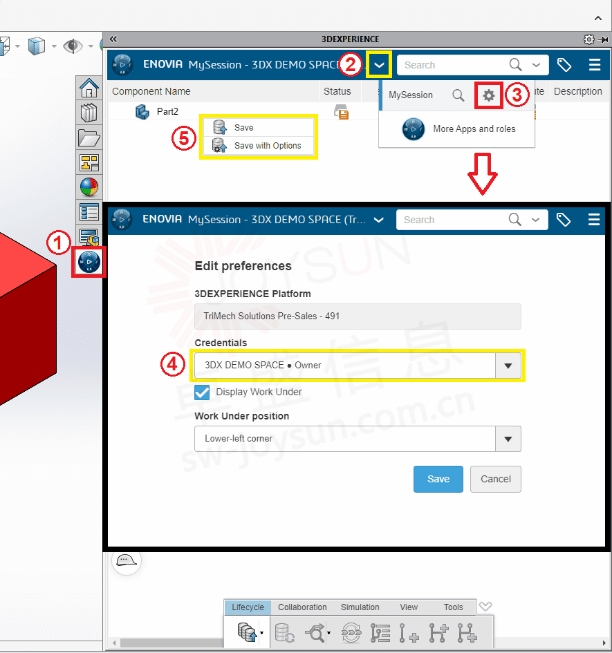Switch to the Tools tab
Viewport: 612px width, 653px height.
(x=453, y=607)
